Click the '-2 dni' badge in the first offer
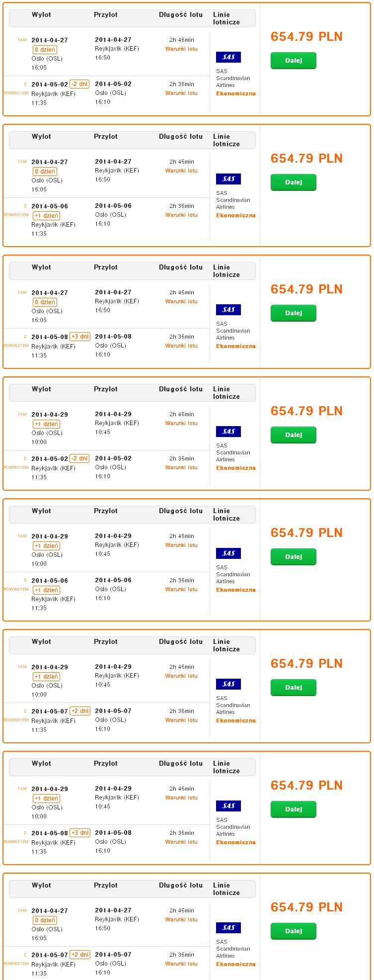Screen dimensions: 374x980 pos(79,84)
